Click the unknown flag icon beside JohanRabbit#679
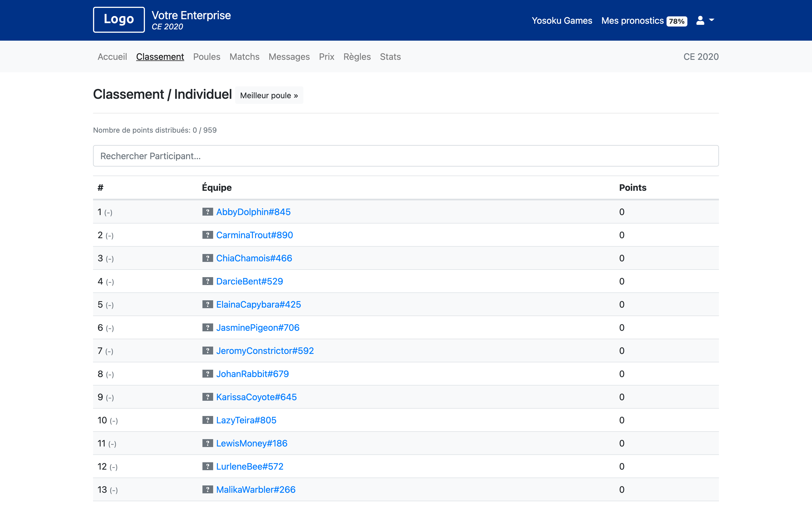 pyautogui.click(x=207, y=374)
